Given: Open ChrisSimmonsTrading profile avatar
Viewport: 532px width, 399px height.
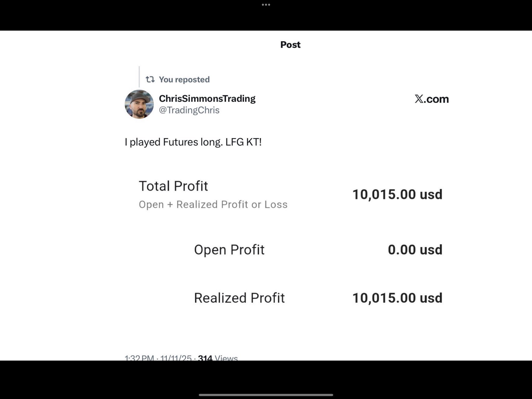Looking at the screenshot, I should click(x=139, y=104).
